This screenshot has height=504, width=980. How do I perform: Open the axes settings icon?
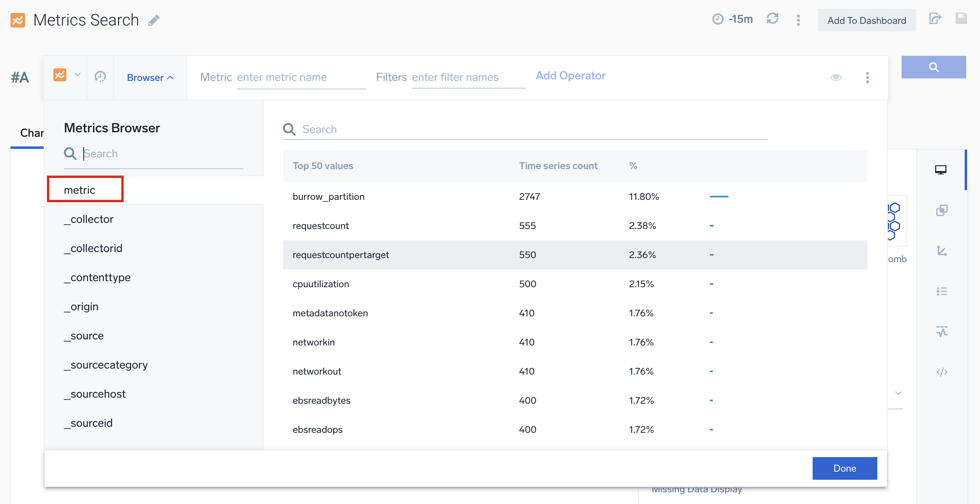tap(942, 251)
